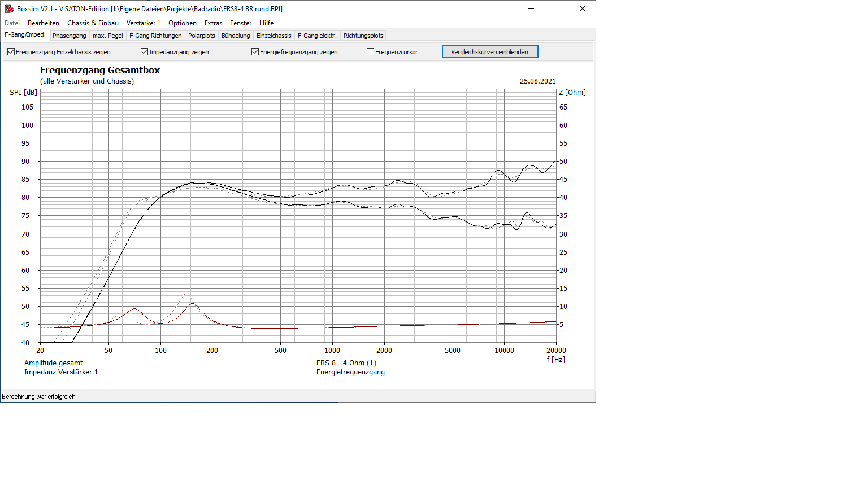Click the Boxsim app icon in title bar
This screenshot has width=868, height=488.
click(9, 8)
